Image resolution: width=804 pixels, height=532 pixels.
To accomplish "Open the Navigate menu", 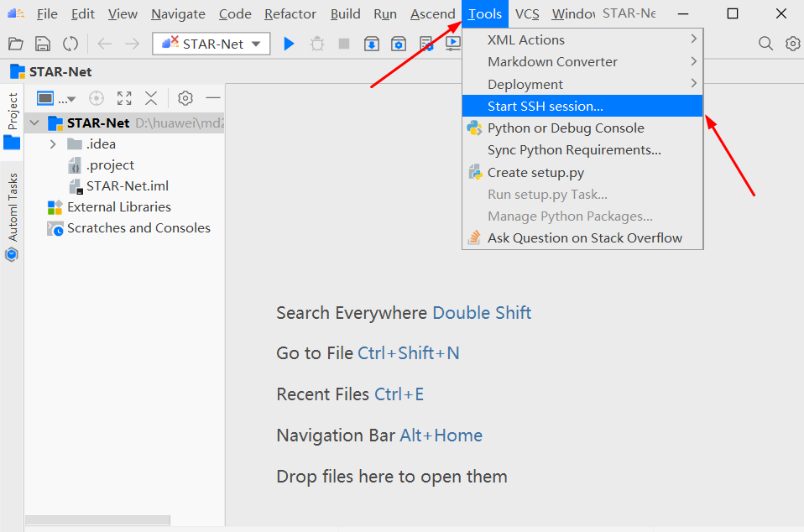I will pyautogui.click(x=178, y=13).
